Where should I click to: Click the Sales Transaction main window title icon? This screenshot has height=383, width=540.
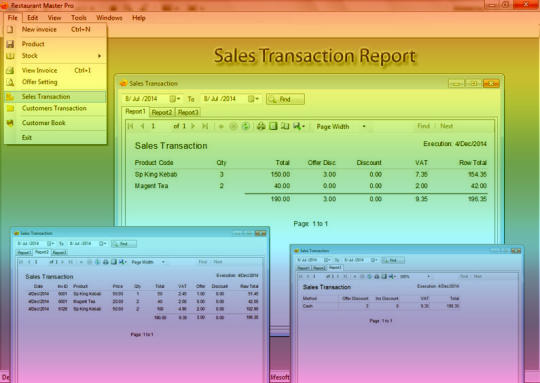click(123, 83)
